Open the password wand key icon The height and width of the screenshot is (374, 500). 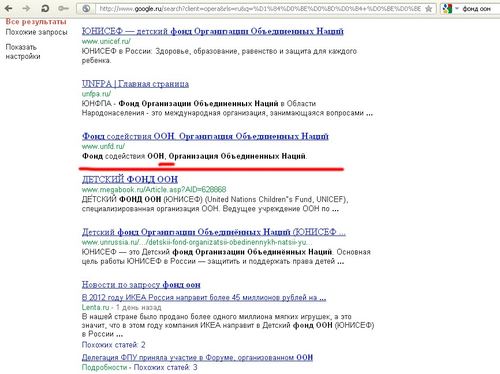(x=63, y=8)
